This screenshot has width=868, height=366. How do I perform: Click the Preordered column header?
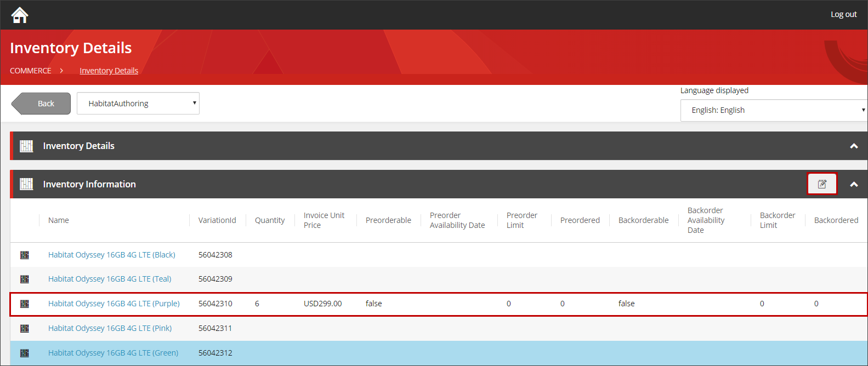click(580, 220)
